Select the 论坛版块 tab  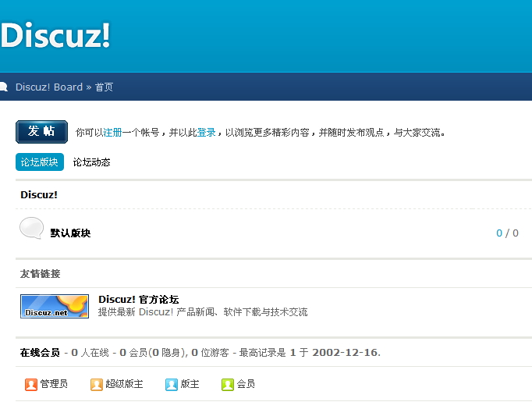click(x=40, y=162)
